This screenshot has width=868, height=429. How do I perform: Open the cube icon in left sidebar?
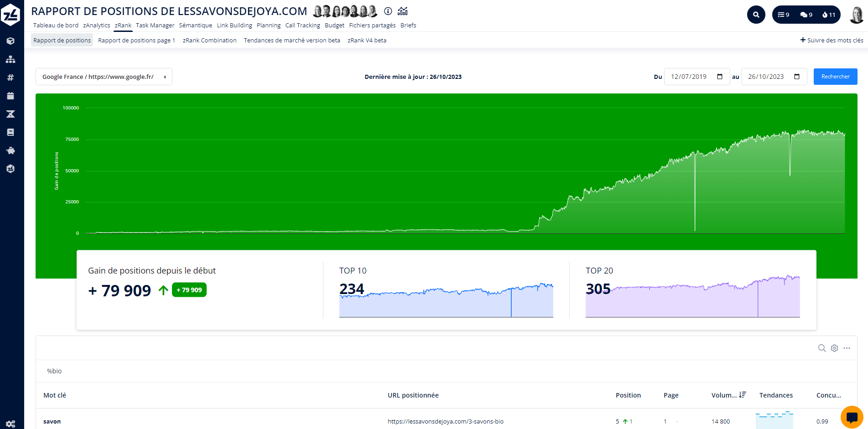point(10,41)
